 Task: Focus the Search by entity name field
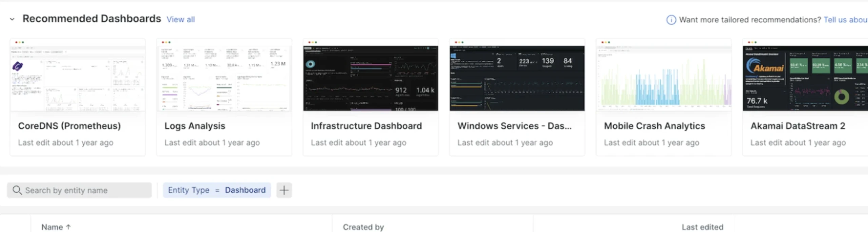pos(79,190)
